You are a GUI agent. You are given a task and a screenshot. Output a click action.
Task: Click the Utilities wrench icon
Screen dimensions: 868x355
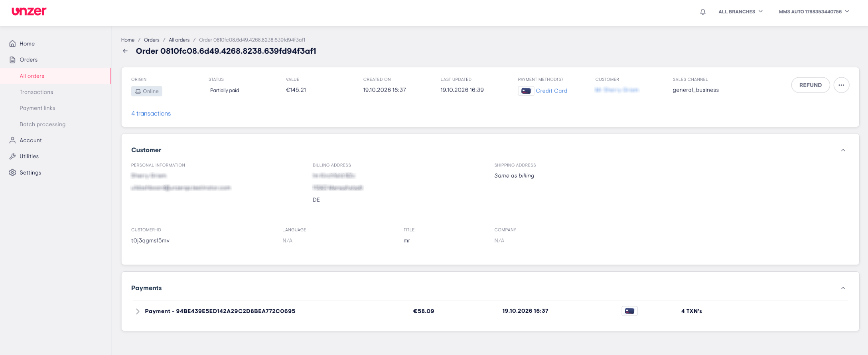pyautogui.click(x=13, y=156)
